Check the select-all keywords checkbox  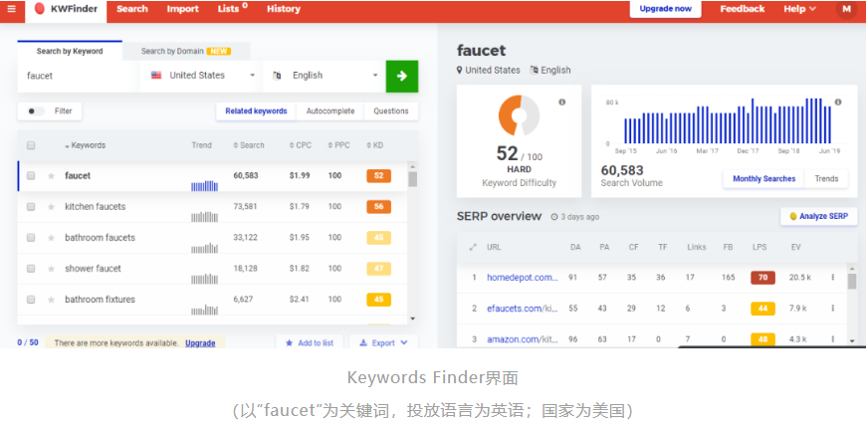pyautogui.click(x=31, y=145)
